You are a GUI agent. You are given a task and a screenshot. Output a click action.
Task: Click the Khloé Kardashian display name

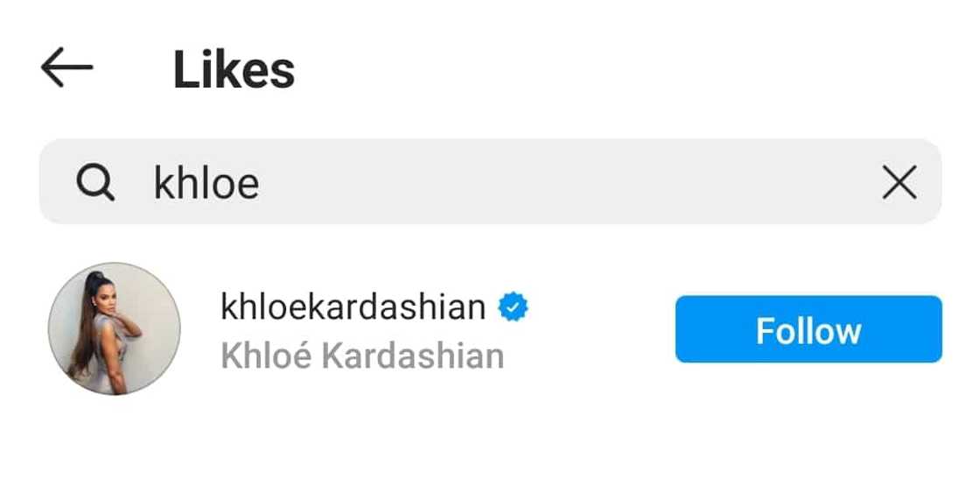pyautogui.click(x=362, y=356)
